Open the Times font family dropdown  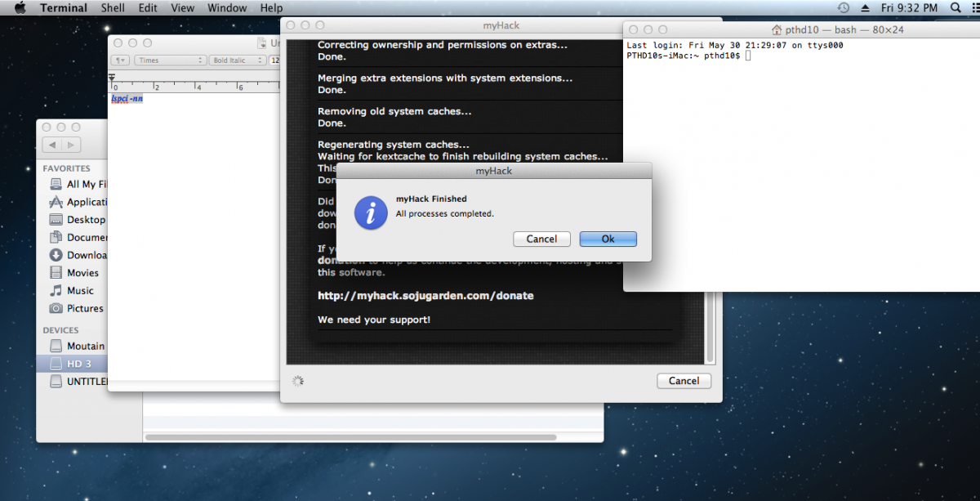click(171, 60)
